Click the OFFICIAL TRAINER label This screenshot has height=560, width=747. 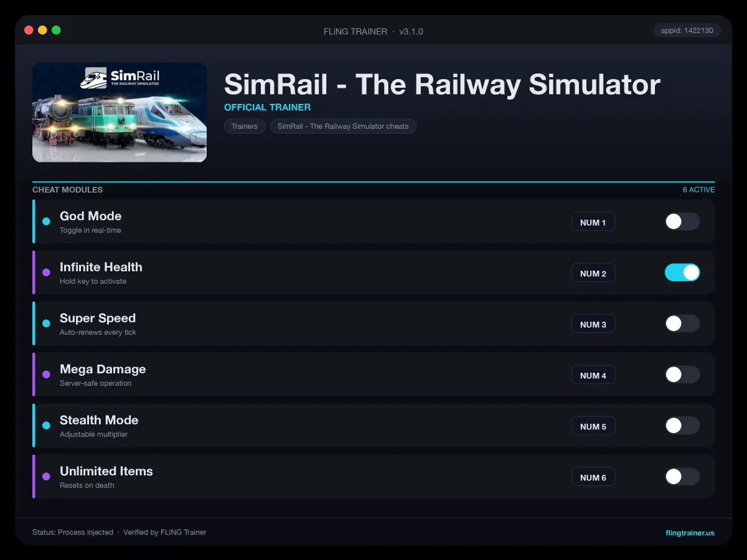(267, 107)
